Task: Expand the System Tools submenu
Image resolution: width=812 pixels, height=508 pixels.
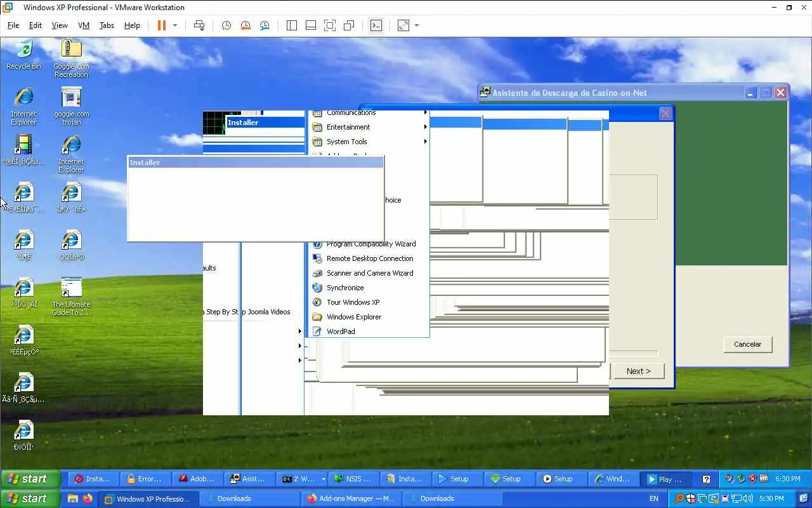Action: coord(368,142)
